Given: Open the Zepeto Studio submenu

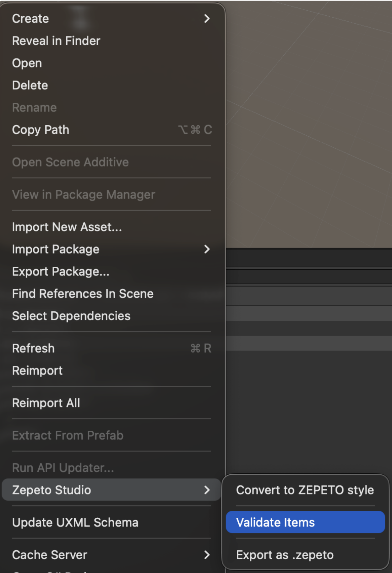Looking at the screenshot, I should [111, 490].
